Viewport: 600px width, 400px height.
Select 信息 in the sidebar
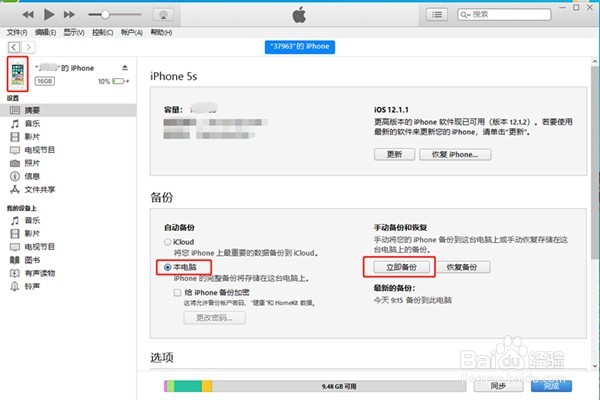pos(32,176)
